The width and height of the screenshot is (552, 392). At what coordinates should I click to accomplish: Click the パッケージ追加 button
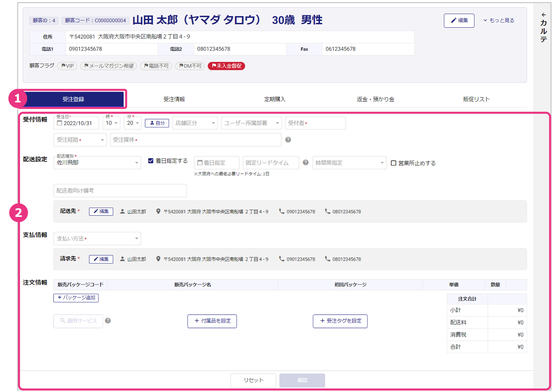(x=76, y=298)
